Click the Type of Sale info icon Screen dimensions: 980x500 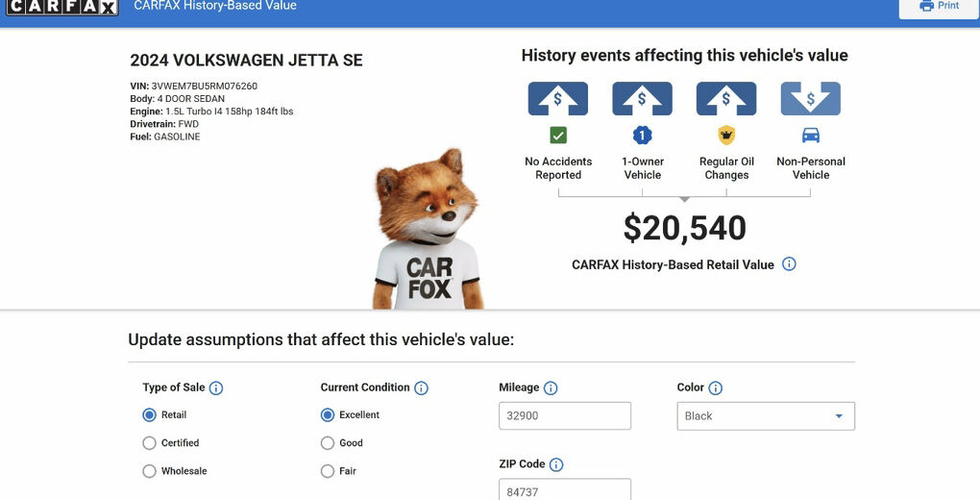pos(216,388)
